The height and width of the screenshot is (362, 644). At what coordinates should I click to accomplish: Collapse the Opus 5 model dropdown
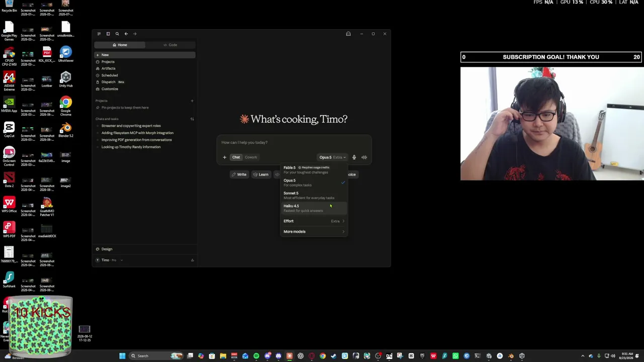click(333, 157)
